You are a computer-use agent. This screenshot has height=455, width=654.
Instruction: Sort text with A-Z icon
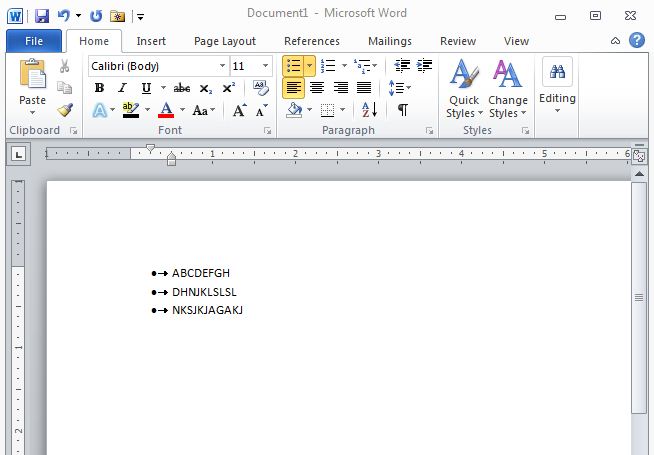point(370,110)
